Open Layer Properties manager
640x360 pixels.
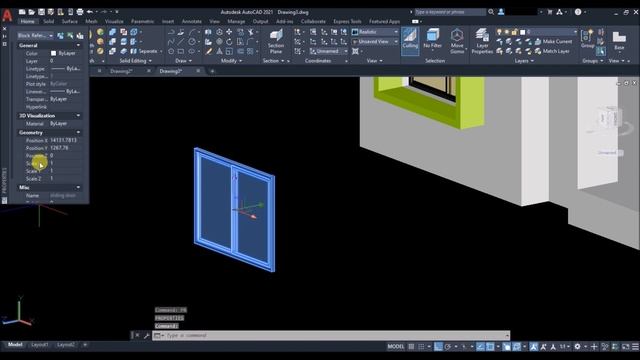[482, 41]
